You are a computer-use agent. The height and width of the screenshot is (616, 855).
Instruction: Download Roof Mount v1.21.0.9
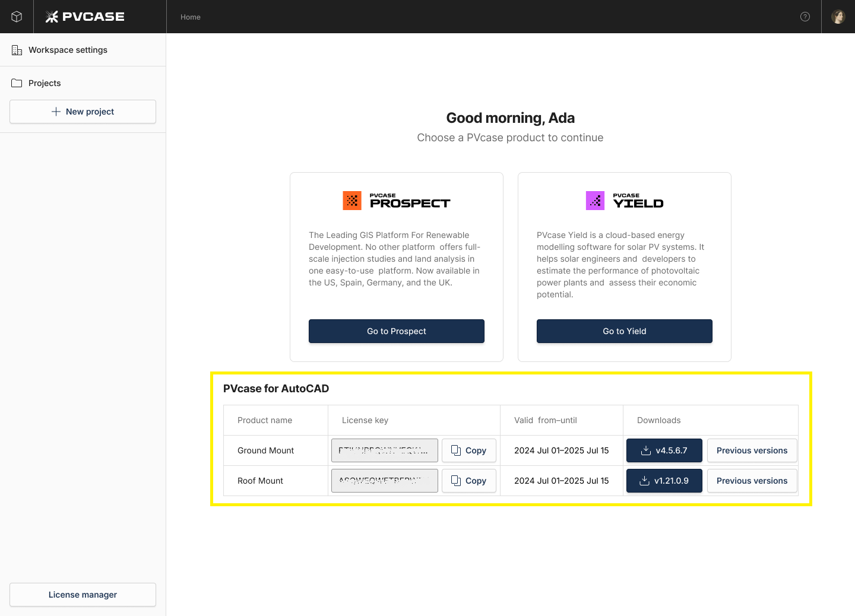point(664,481)
